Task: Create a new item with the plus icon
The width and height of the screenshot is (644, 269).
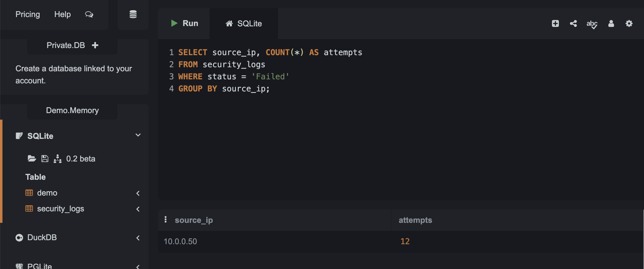Action: [555, 23]
